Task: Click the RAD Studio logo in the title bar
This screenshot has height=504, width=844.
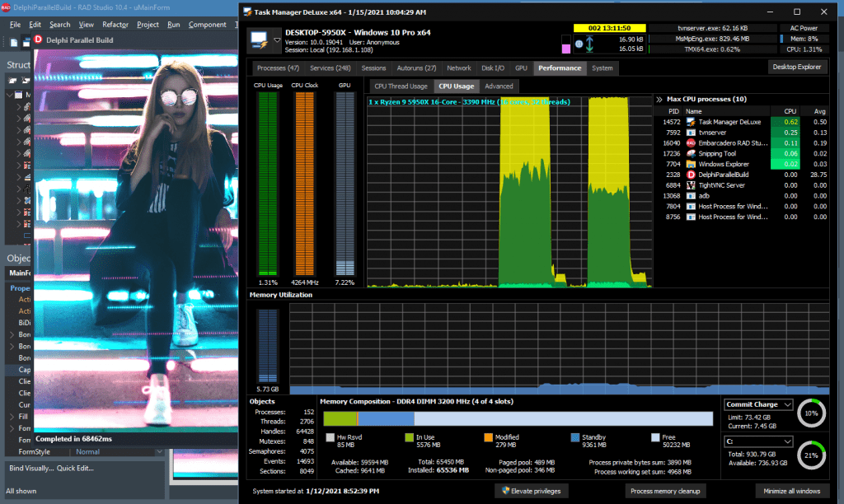Action: click(6, 7)
